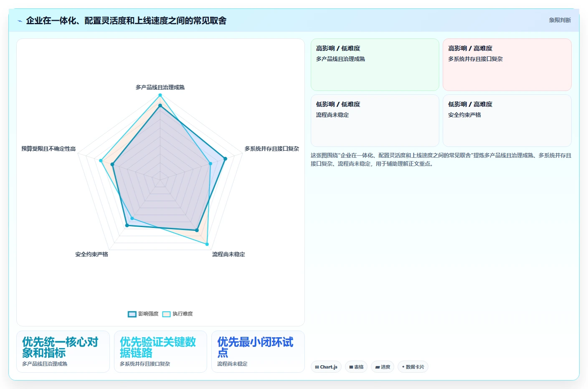Click the 表格 tag square icon

point(351,367)
